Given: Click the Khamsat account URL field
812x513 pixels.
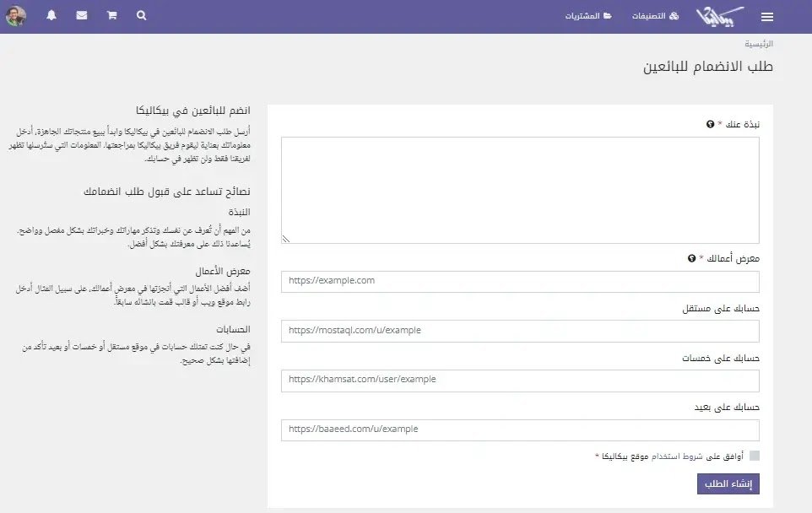Looking at the screenshot, I should 520,381.
